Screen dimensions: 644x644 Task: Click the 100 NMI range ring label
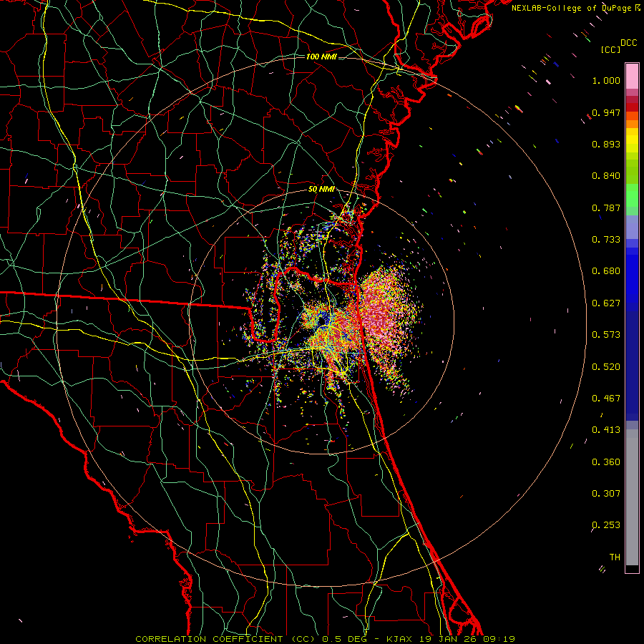pyautogui.click(x=321, y=57)
